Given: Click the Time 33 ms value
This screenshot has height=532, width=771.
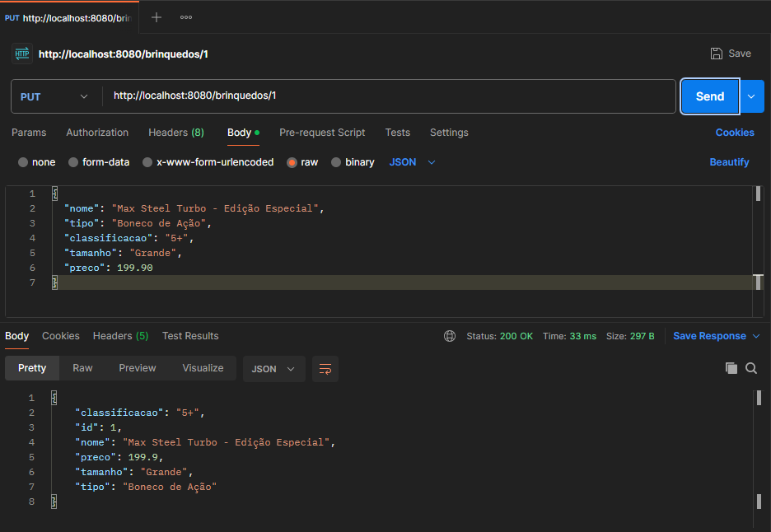Looking at the screenshot, I should coord(582,336).
